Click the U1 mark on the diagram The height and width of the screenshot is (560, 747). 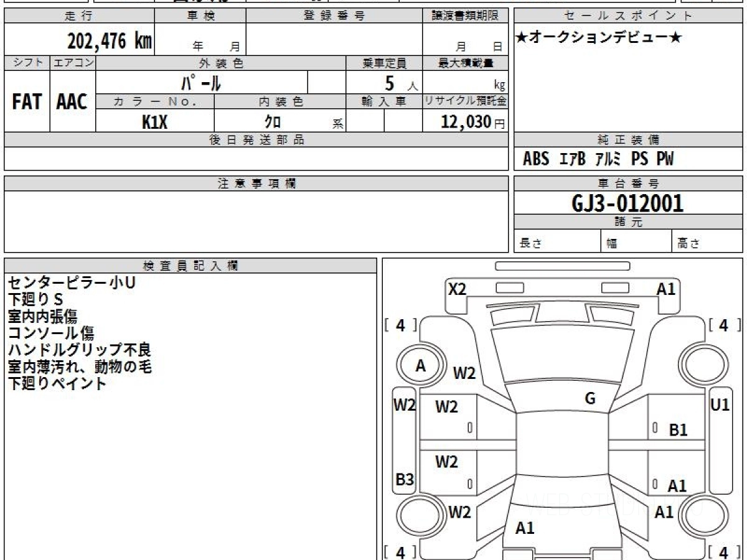click(720, 404)
